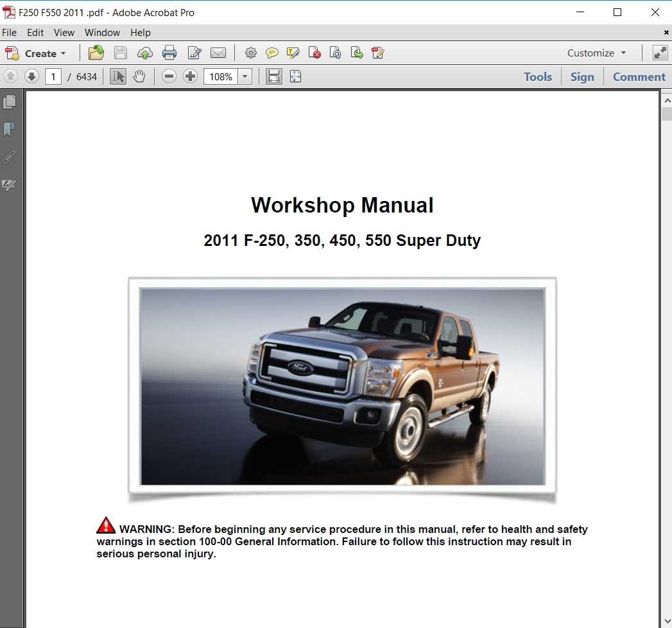Print the document with printer icon

(169, 53)
